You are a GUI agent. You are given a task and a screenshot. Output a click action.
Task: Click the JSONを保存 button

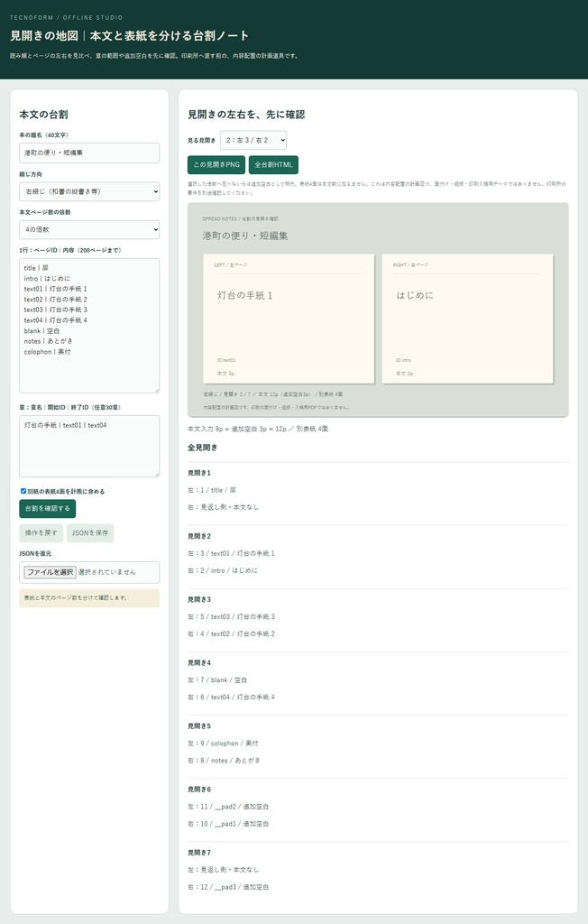[90, 532]
